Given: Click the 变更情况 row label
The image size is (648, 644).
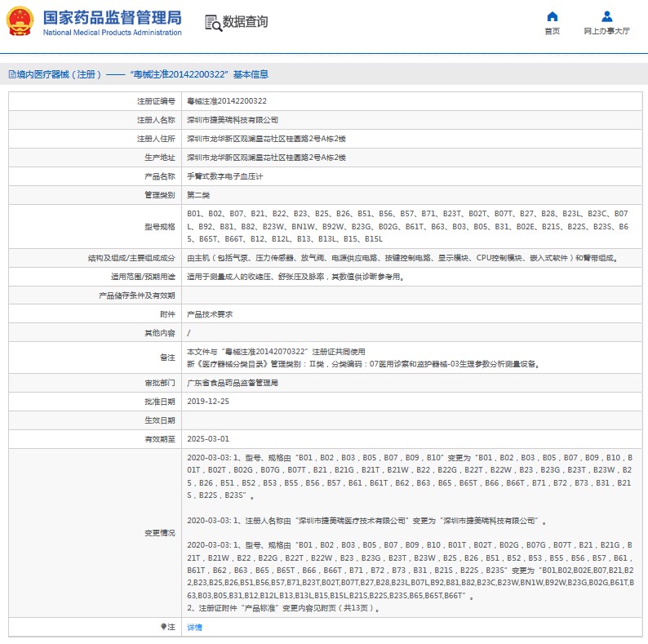Looking at the screenshot, I should coord(159,533).
